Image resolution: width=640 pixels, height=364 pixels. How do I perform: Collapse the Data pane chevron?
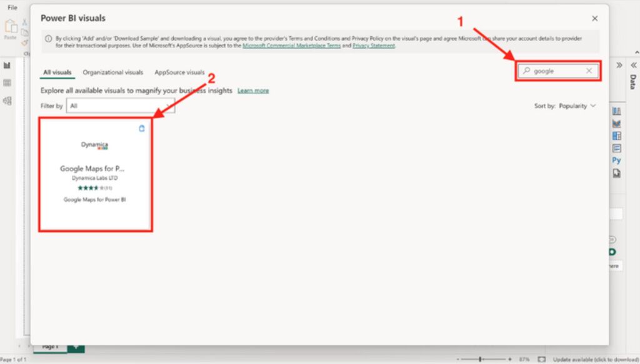click(x=632, y=65)
